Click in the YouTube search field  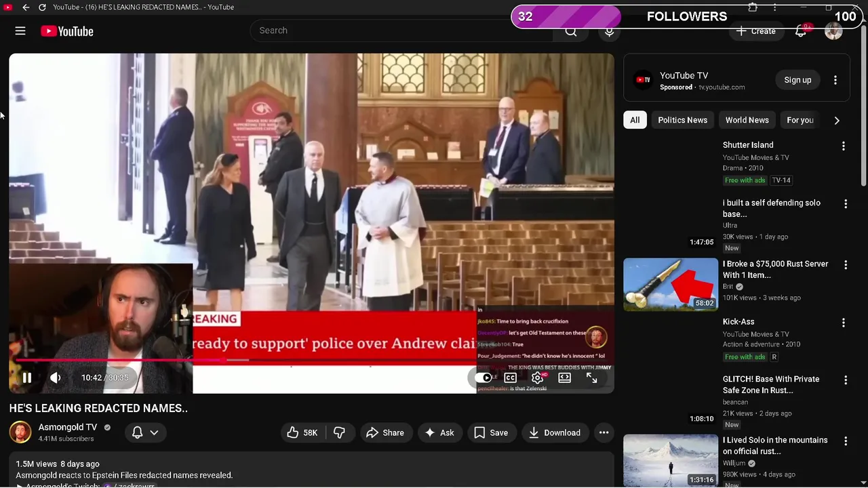pos(403,30)
